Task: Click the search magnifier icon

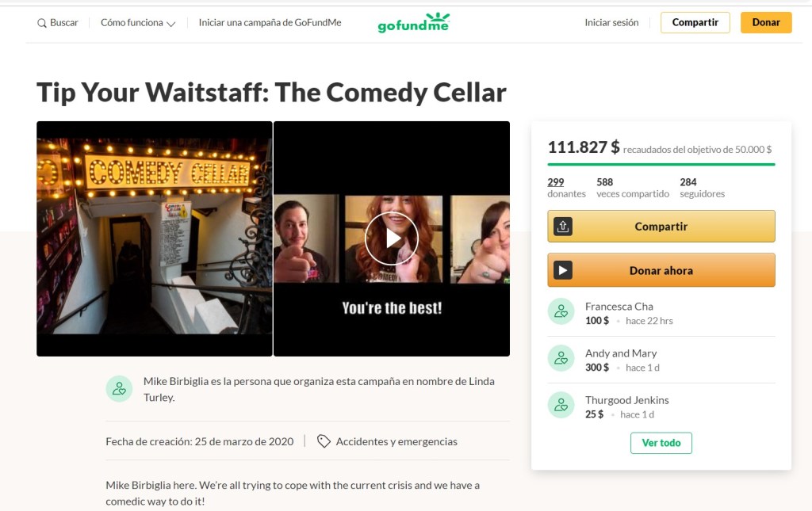Action: pos(42,23)
